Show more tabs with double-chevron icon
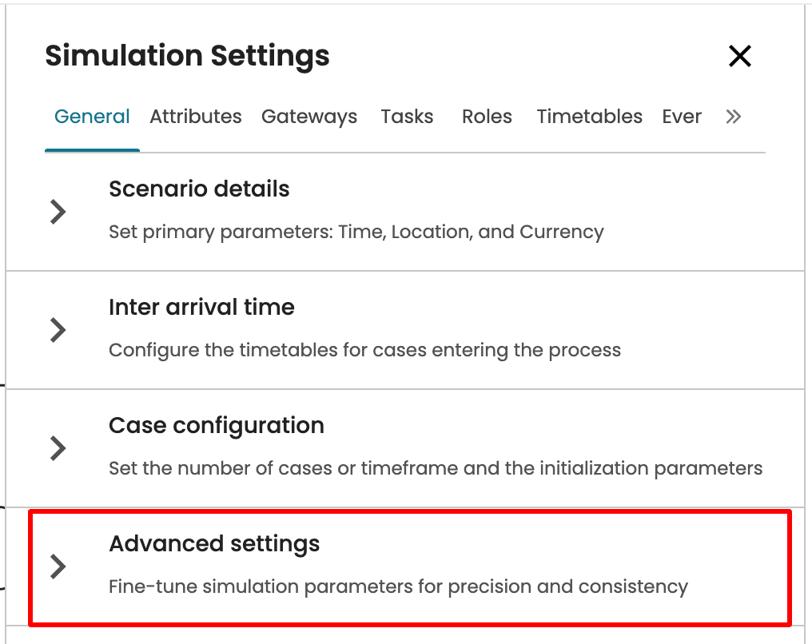 (733, 117)
